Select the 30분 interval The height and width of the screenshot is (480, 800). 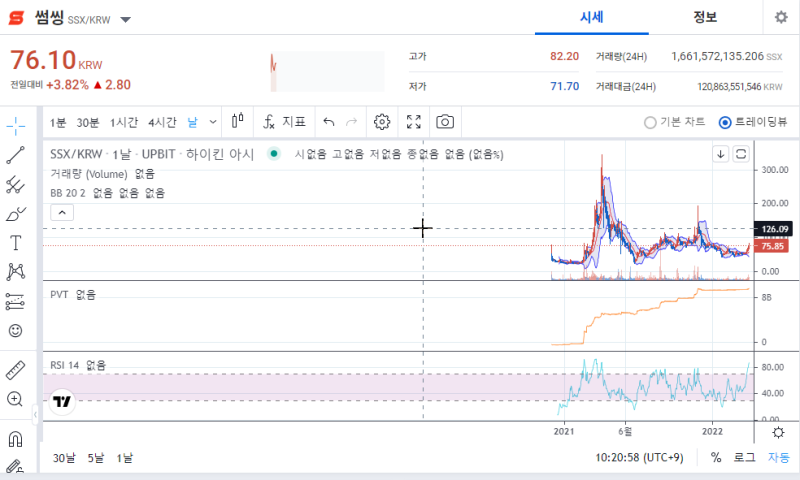pyautogui.click(x=87, y=122)
